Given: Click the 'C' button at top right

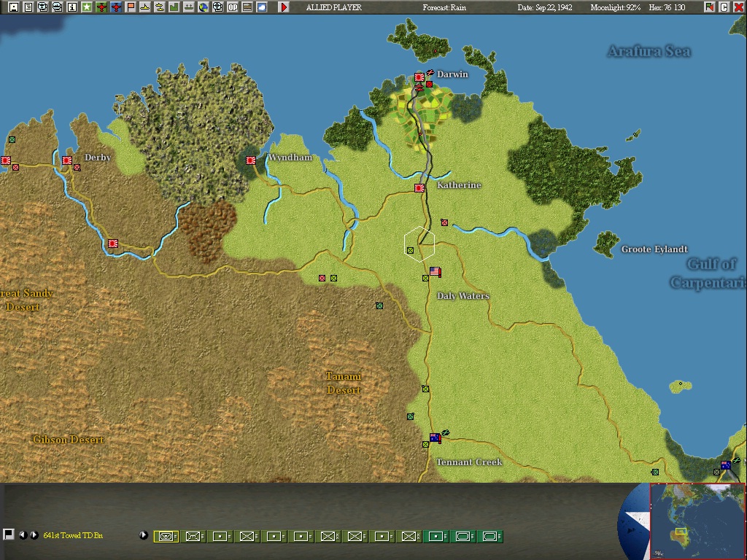Looking at the screenshot, I should 724,7.
